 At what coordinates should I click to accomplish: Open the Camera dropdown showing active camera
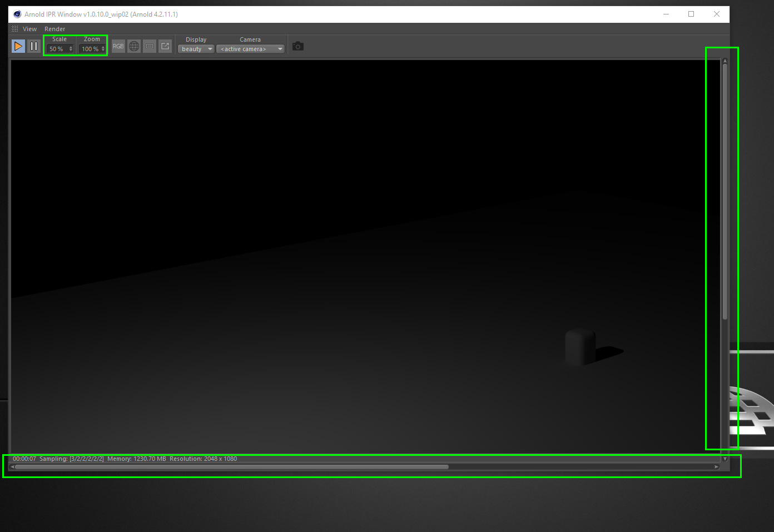click(x=250, y=49)
